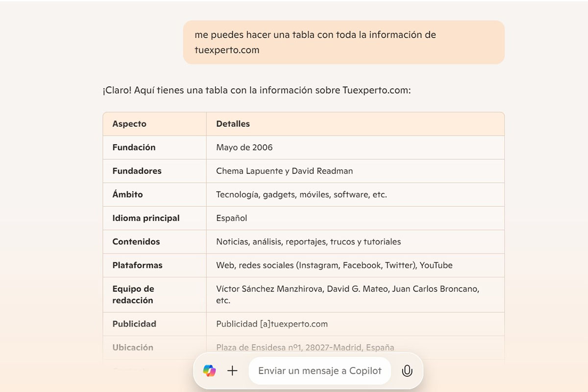Open the plus attachment menu
The height and width of the screenshot is (392, 588).
pos(232,371)
